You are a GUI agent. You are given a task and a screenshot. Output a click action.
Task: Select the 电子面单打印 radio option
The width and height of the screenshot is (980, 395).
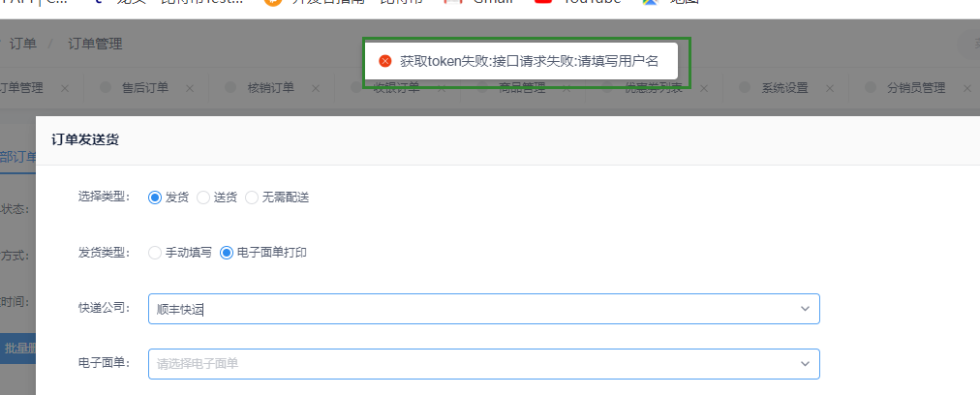click(227, 253)
